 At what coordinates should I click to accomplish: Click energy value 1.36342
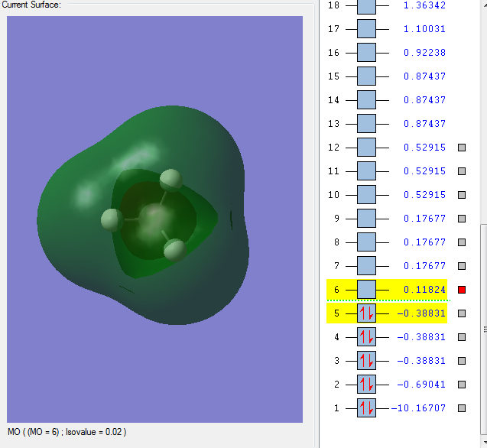[x=424, y=5]
